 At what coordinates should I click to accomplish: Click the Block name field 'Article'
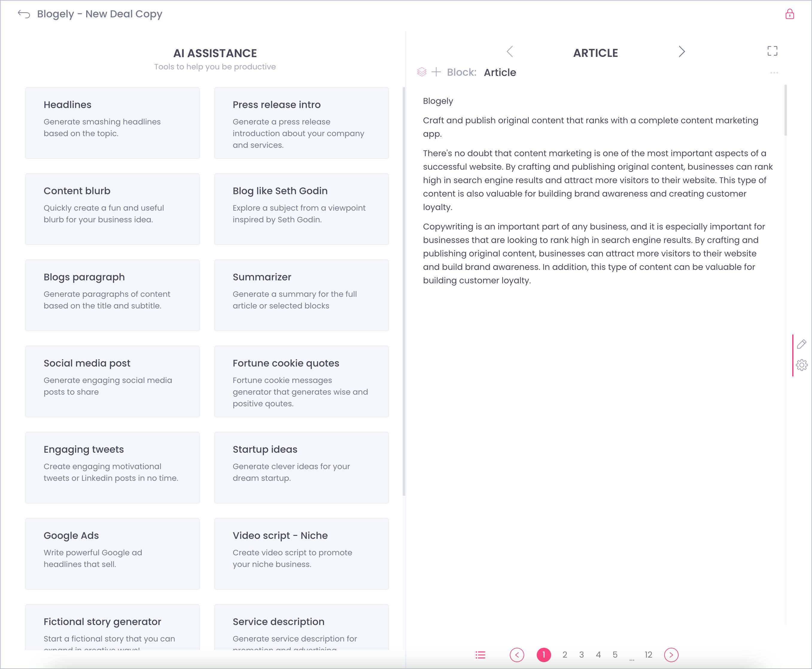click(x=500, y=72)
